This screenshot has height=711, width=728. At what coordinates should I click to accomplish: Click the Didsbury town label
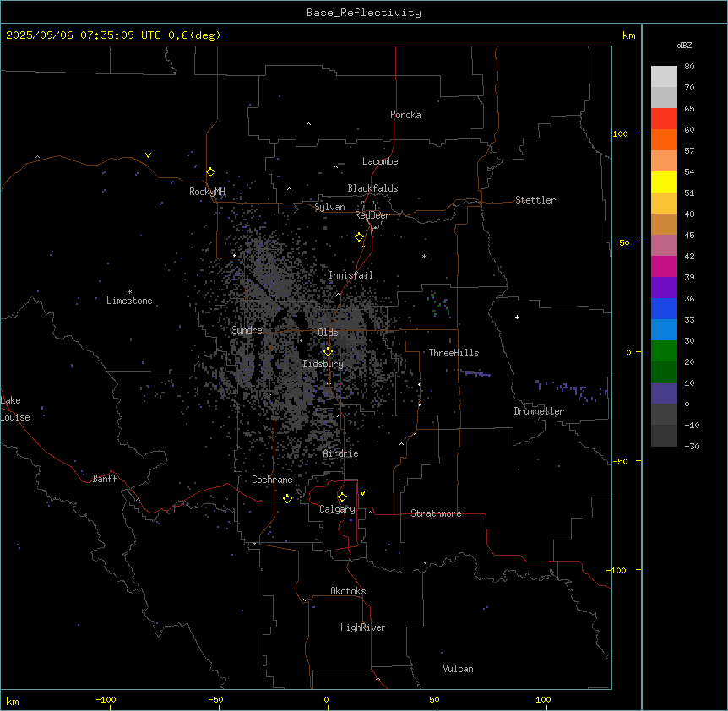coord(323,364)
